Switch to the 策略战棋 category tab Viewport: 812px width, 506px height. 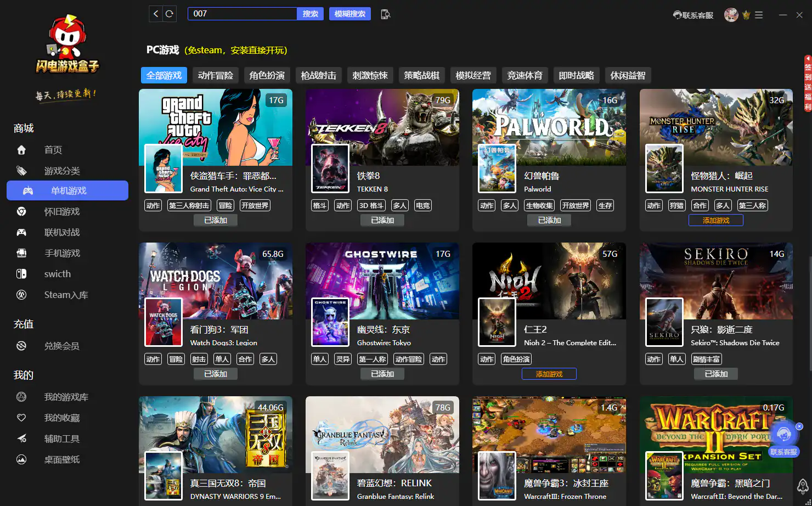point(422,75)
